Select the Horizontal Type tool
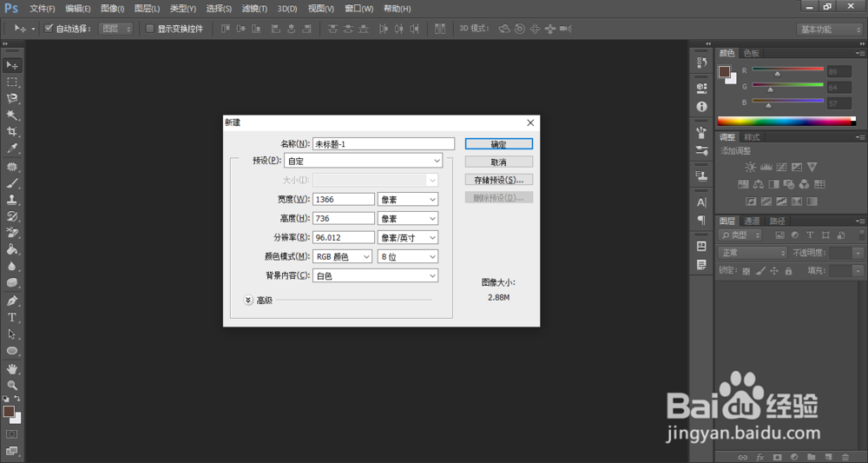This screenshot has width=868, height=463. coord(11,317)
